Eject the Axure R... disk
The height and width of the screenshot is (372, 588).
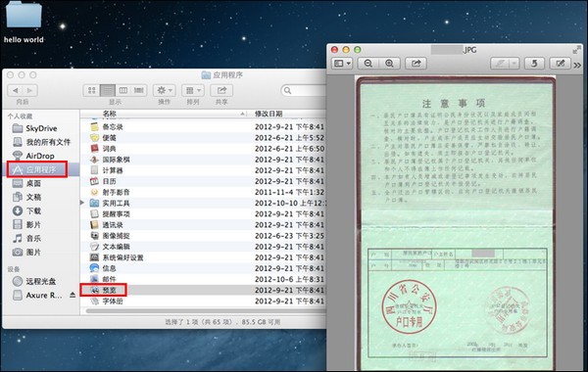tap(73, 296)
